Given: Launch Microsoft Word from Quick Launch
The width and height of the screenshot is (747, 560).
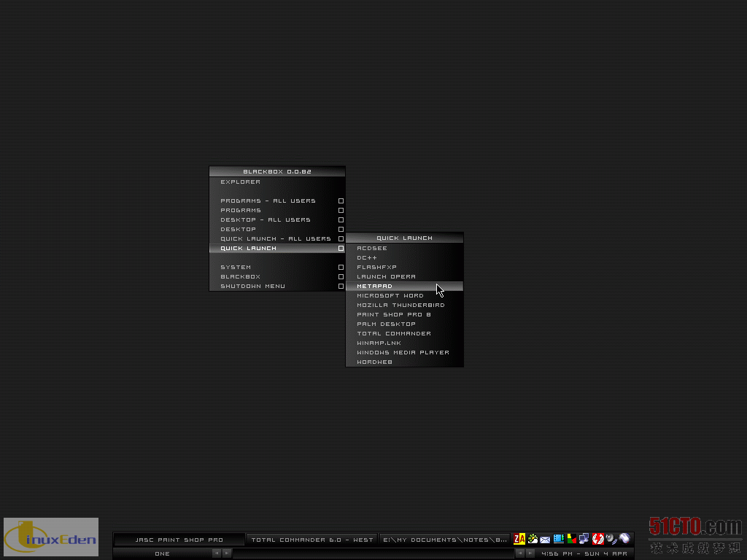Looking at the screenshot, I should (x=404, y=296).
